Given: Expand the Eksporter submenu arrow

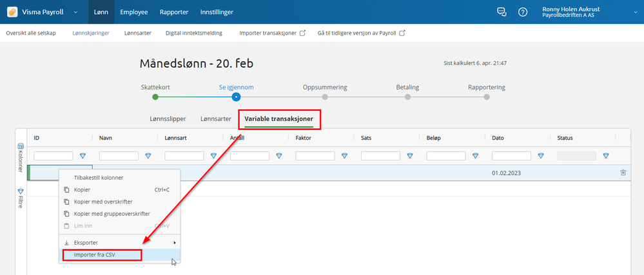Looking at the screenshot, I should 175,243.
